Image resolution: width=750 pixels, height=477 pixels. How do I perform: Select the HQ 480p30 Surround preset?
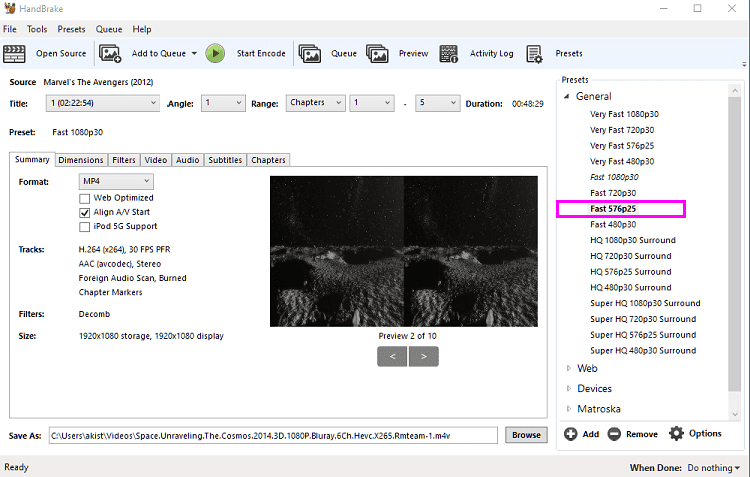point(630,288)
